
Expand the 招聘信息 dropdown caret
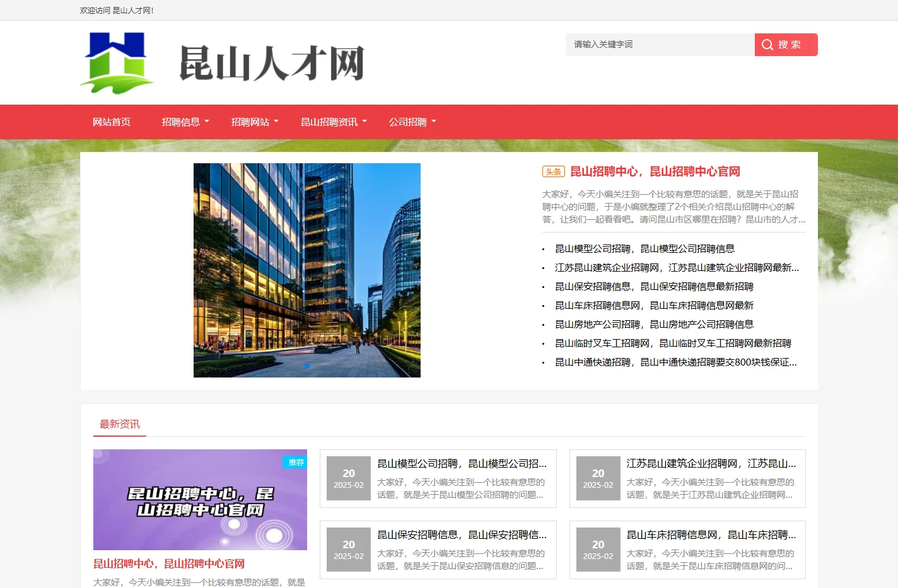[207, 122]
